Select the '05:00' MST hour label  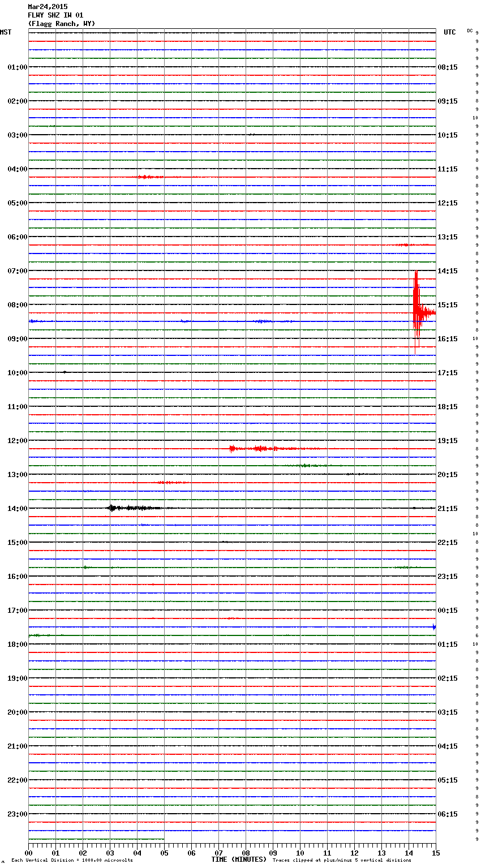(x=17, y=203)
